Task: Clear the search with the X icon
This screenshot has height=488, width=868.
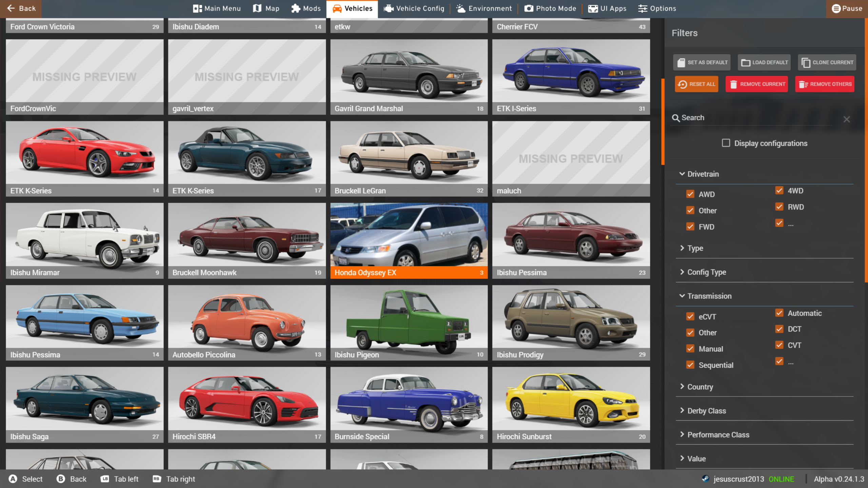Action: click(847, 119)
